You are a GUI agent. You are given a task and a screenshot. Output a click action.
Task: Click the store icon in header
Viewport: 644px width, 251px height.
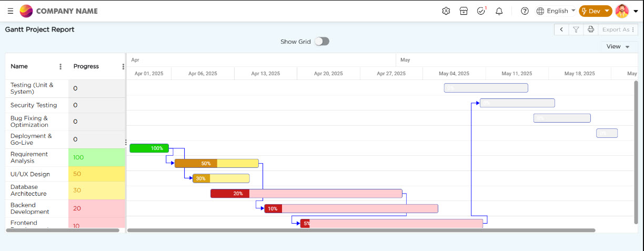click(464, 11)
